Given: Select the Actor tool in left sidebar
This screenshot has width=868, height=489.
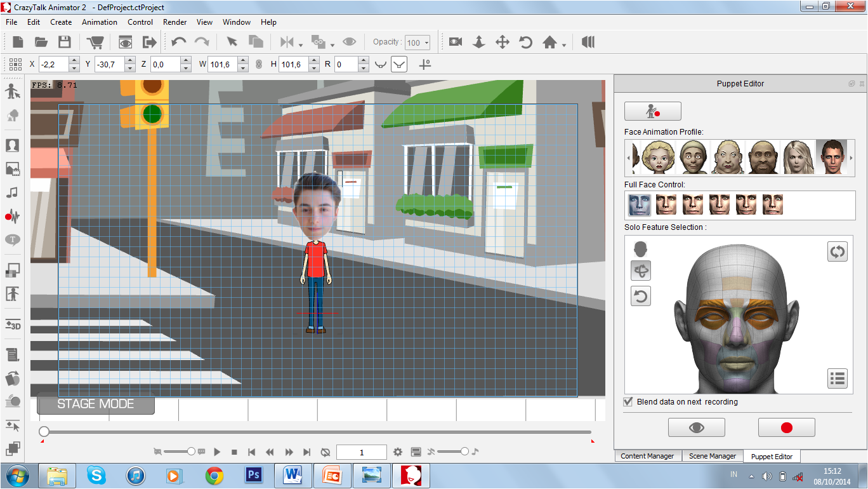Looking at the screenshot, I should pyautogui.click(x=13, y=91).
